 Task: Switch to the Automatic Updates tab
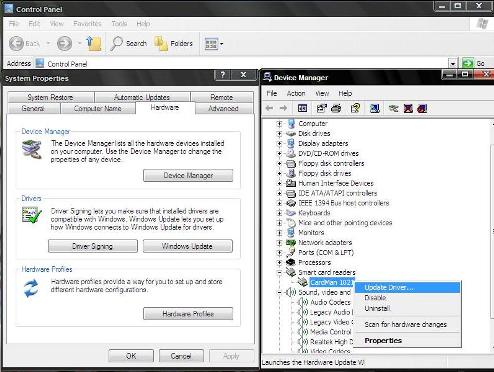pos(142,97)
